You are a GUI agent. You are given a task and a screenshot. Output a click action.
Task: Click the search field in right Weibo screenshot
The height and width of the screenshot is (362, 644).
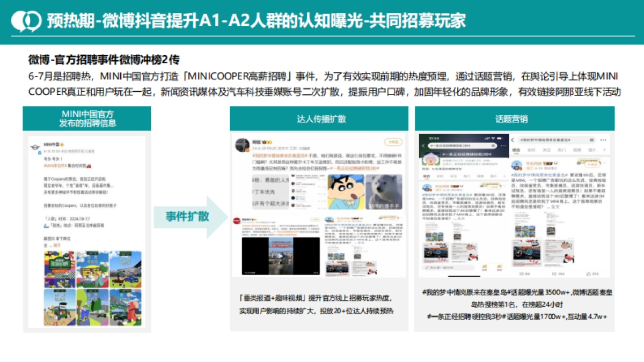[x=558, y=139]
